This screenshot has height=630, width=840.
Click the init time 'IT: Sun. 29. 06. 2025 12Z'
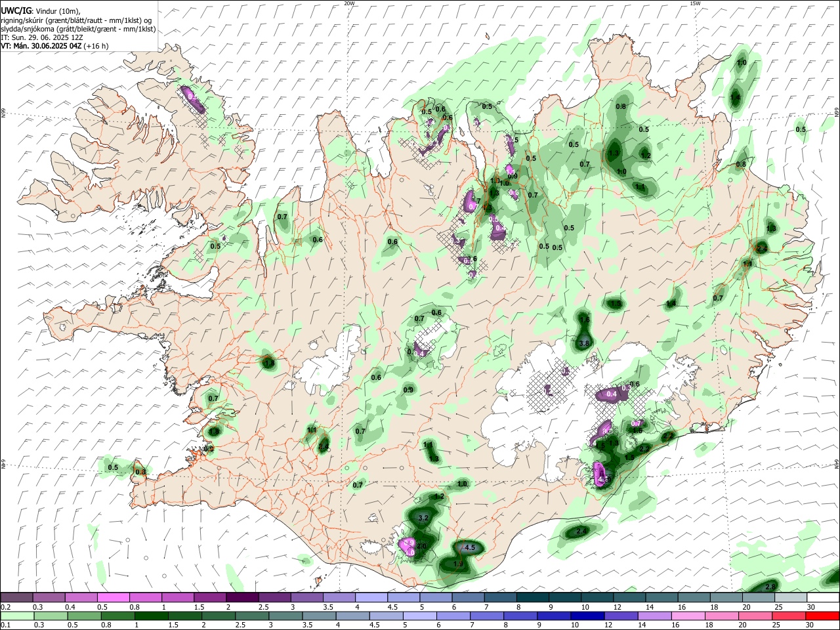click(42, 37)
